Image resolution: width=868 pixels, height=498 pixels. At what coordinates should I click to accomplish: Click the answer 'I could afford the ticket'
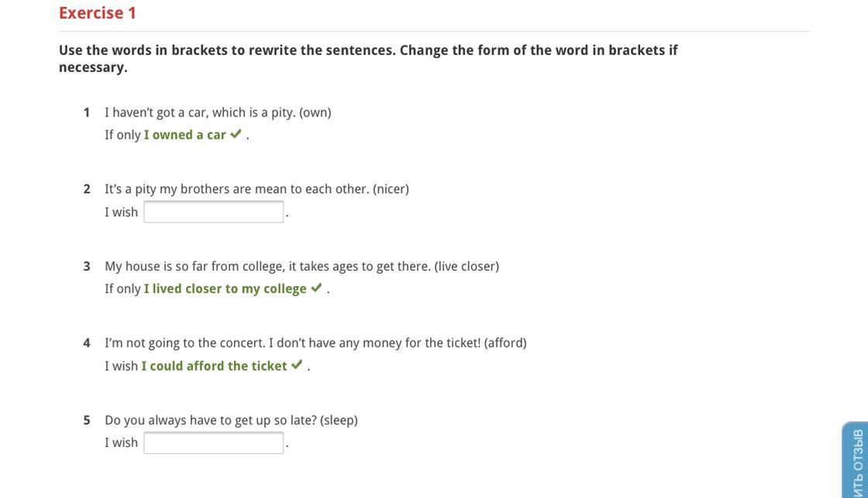click(x=214, y=366)
